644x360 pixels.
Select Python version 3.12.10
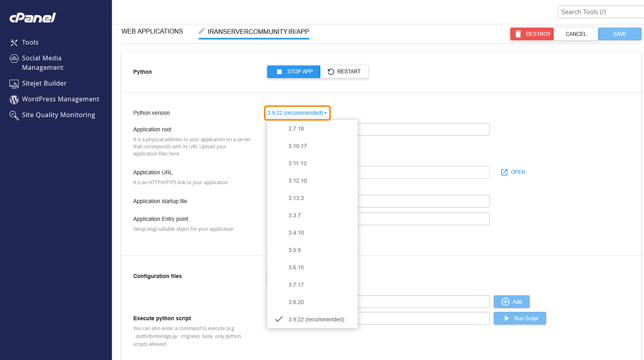tap(297, 180)
